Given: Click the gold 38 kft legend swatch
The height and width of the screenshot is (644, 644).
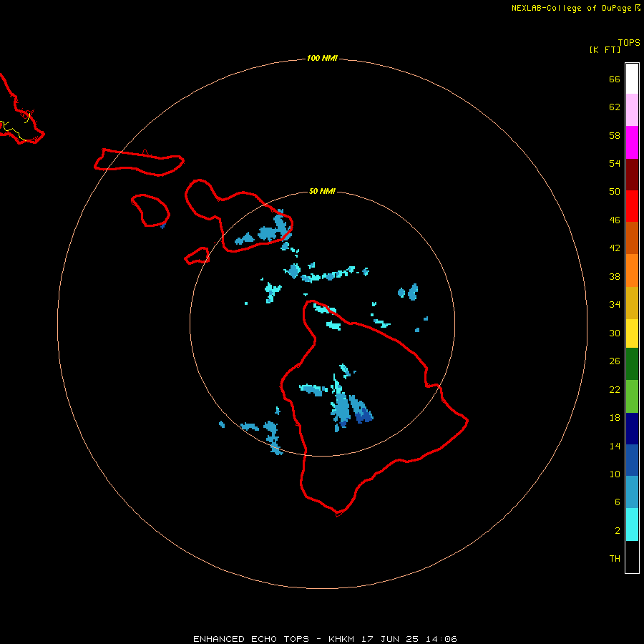Looking at the screenshot, I should [x=632, y=303].
